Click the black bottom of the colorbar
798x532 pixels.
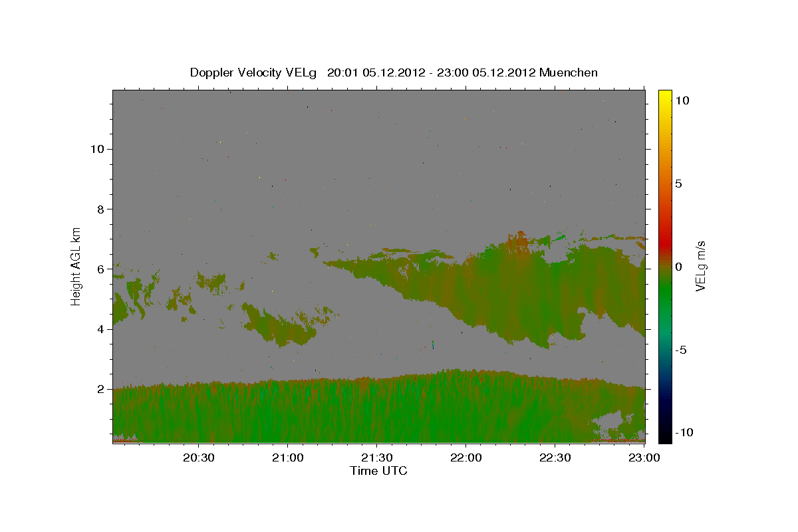(x=664, y=436)
